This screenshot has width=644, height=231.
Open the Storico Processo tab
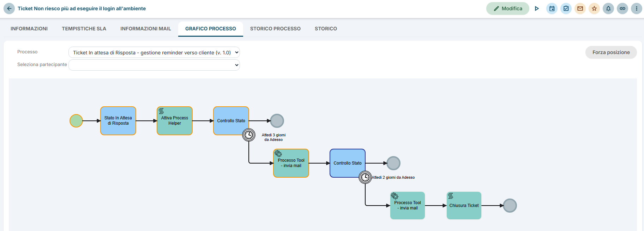tap(275, 29)
